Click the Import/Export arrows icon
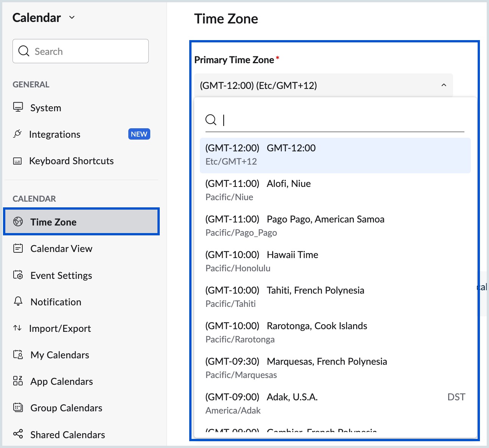This screenshot has height=448, width=489. (17, 328)
